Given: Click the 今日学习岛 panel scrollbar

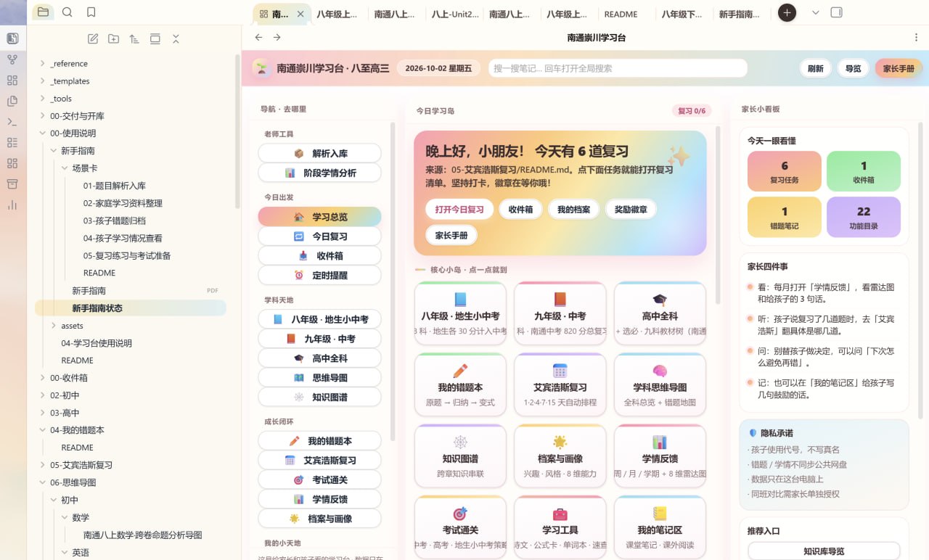Looking at the screenshot, I should point(719,215).
